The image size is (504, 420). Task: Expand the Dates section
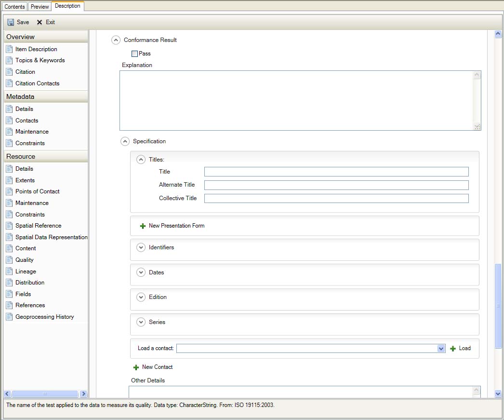(x=141, y=272)
